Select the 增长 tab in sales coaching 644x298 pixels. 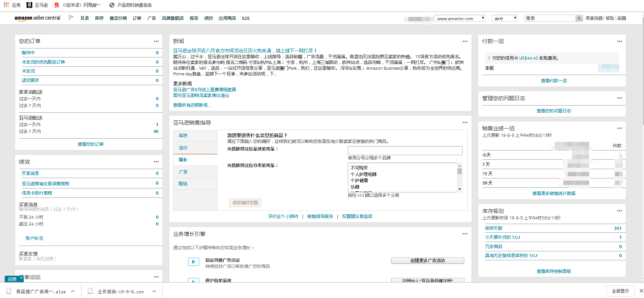click(195, 160)
